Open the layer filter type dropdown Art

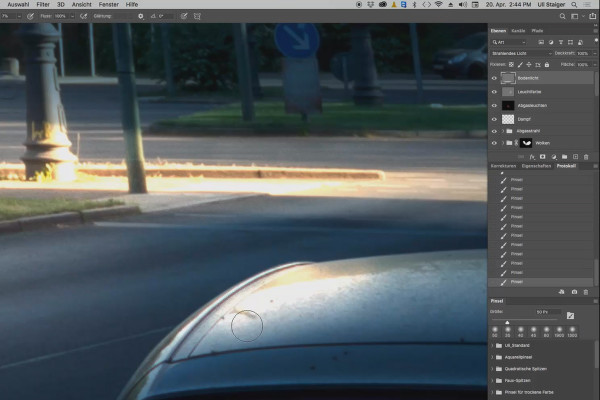(509, 42)
